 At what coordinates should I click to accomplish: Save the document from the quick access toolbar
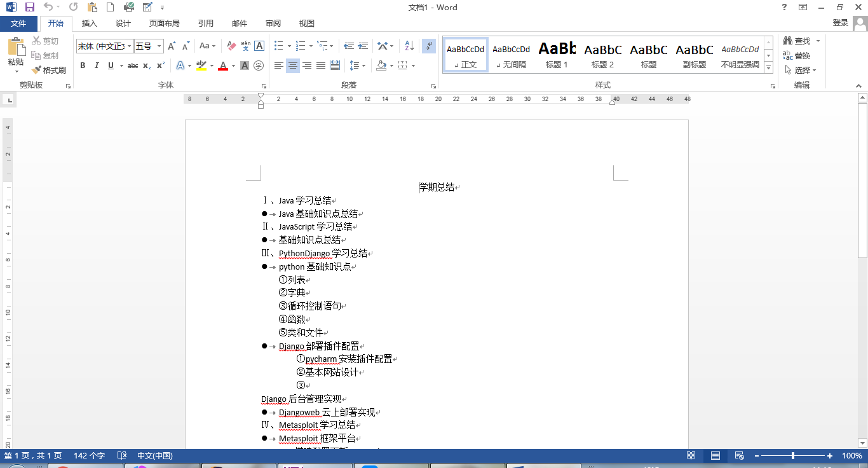[x=29, y=8]
